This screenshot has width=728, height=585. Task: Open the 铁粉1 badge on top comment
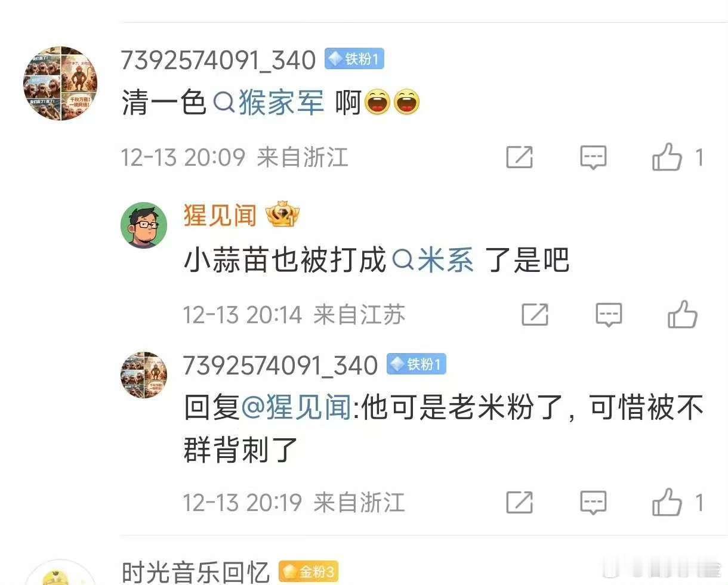point(354,59)
